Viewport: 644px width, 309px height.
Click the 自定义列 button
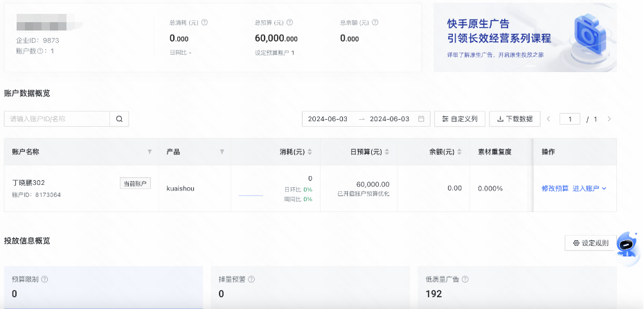click(x=460, y=118)
